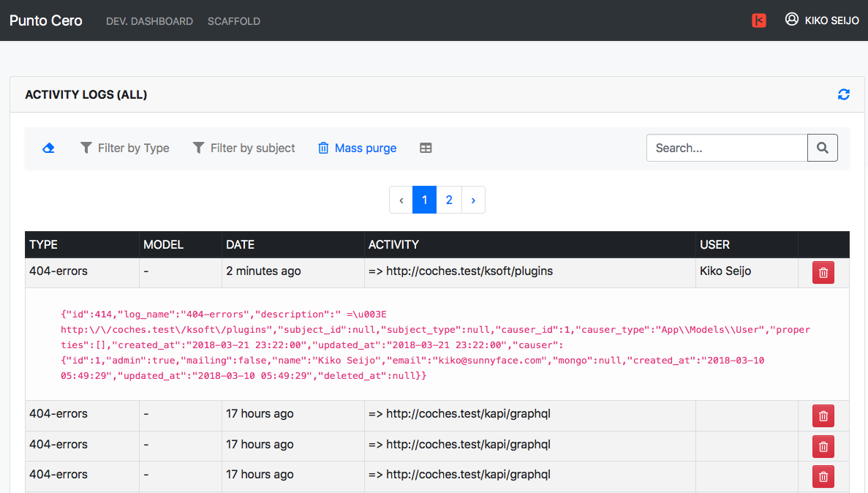Delete the ksoft/plugins 404-error log entry

point(823,273)
